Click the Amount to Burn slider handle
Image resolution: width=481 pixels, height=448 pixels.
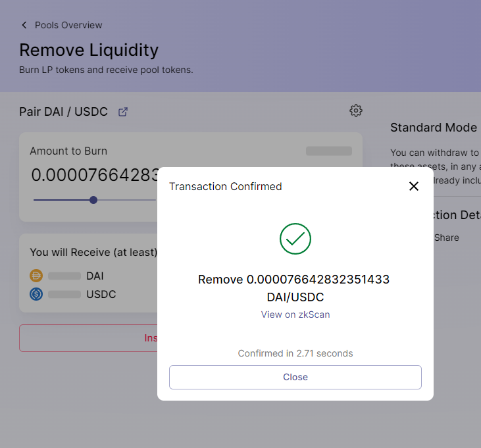(x=93, y=200)
